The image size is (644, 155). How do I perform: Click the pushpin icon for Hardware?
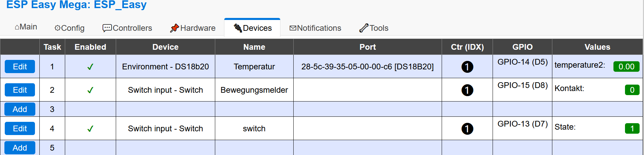coord(174,28)
